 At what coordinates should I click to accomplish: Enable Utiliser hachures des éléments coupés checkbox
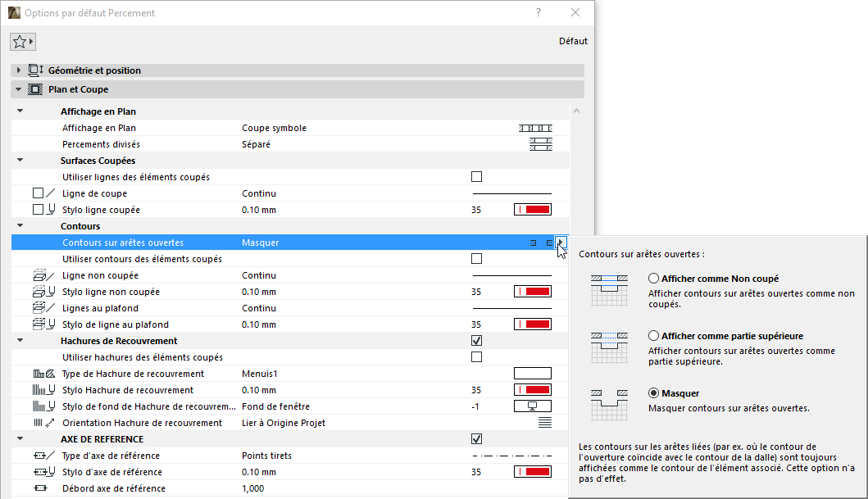pos(477,357)
